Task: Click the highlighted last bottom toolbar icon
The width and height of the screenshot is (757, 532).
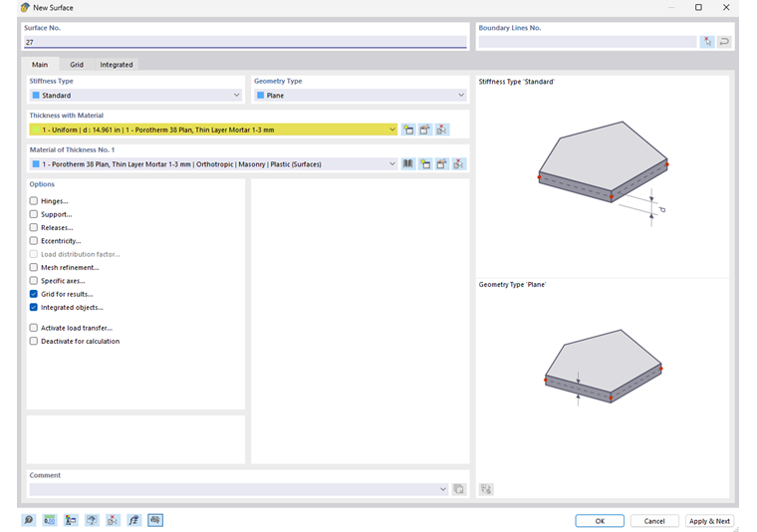Action: pos(155,520)
